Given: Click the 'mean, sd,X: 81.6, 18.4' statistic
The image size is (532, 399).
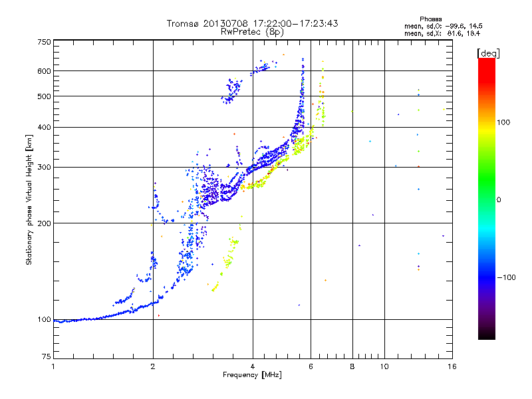Looking at the screenshot, I should (x=442, y=33).
